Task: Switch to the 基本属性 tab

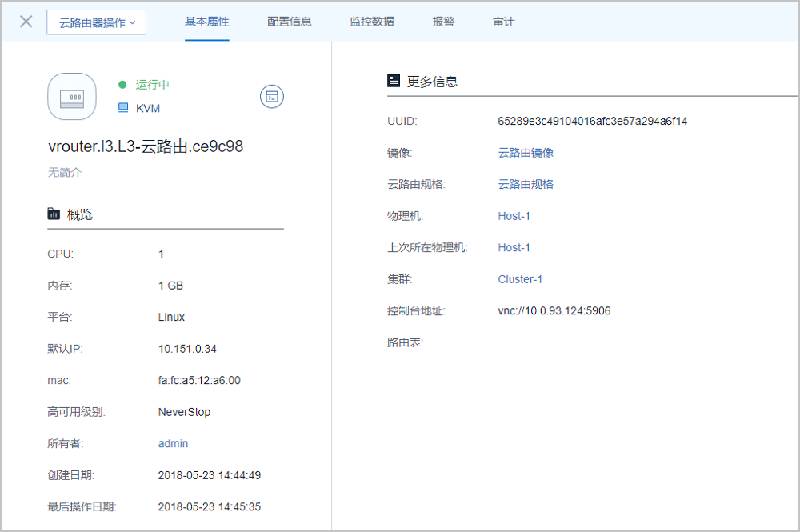Action: coord(207,22)
